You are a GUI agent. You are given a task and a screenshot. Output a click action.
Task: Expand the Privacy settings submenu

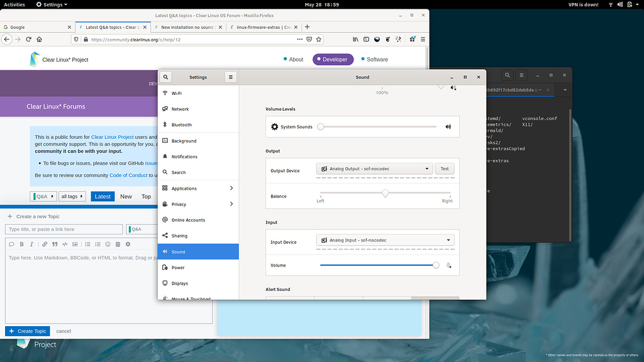231,204
